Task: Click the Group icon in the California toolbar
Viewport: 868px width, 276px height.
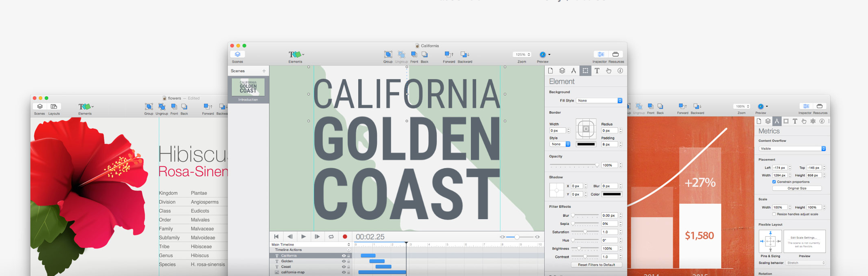Action: 388,54
